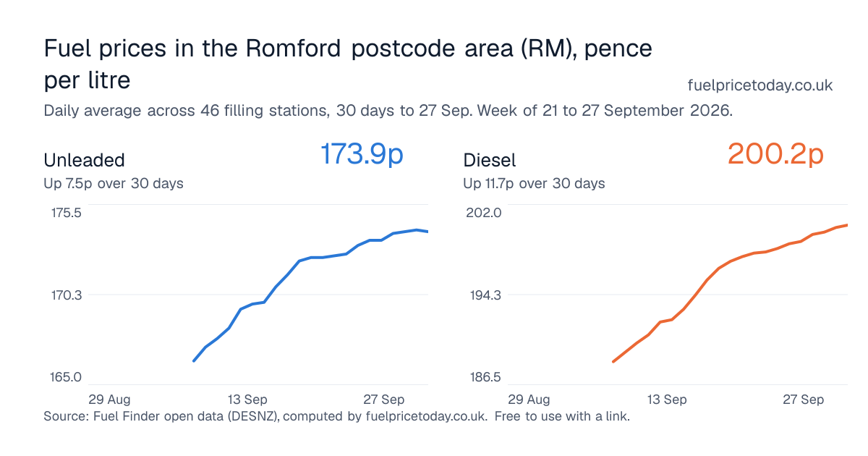Click the 27 Sep label on Diesel chart
The height and width of the screenshot is (456, 868).
click(x=803, y=400)
